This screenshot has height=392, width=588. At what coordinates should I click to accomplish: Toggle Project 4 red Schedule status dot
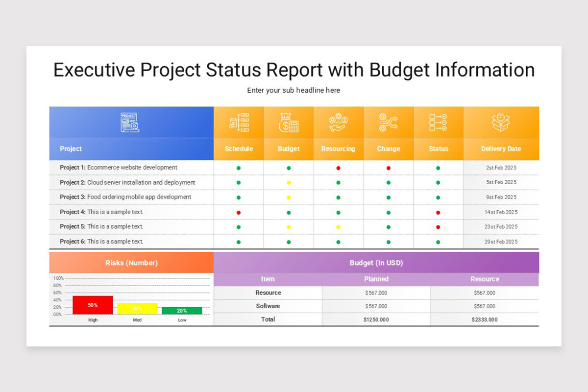[239, 212]
